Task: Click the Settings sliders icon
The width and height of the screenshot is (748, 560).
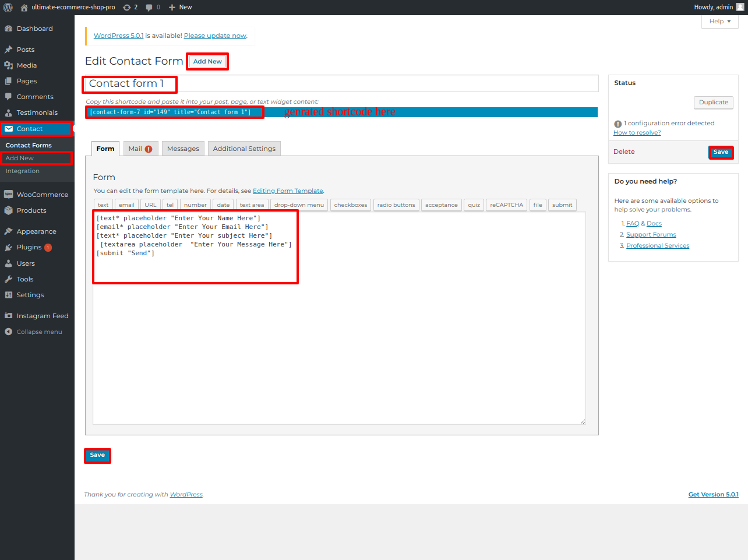Action: (9, 295)
